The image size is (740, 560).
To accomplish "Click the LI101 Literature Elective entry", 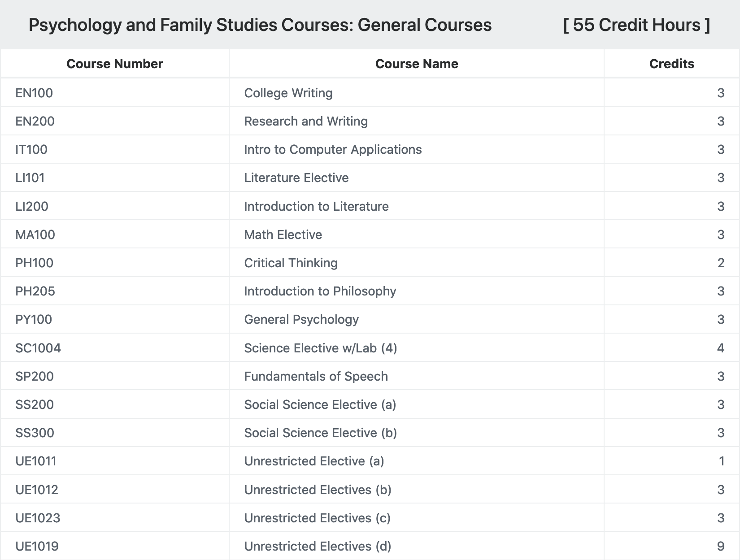I will click(x=370, y=178).
